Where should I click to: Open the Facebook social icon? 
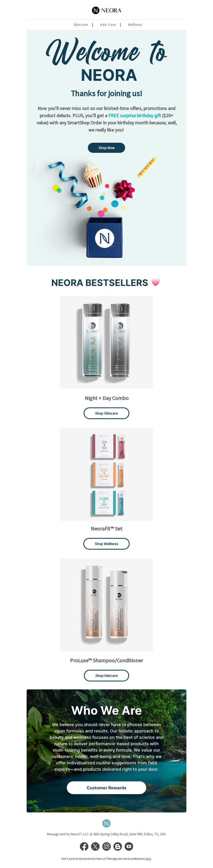click(84, 846)
